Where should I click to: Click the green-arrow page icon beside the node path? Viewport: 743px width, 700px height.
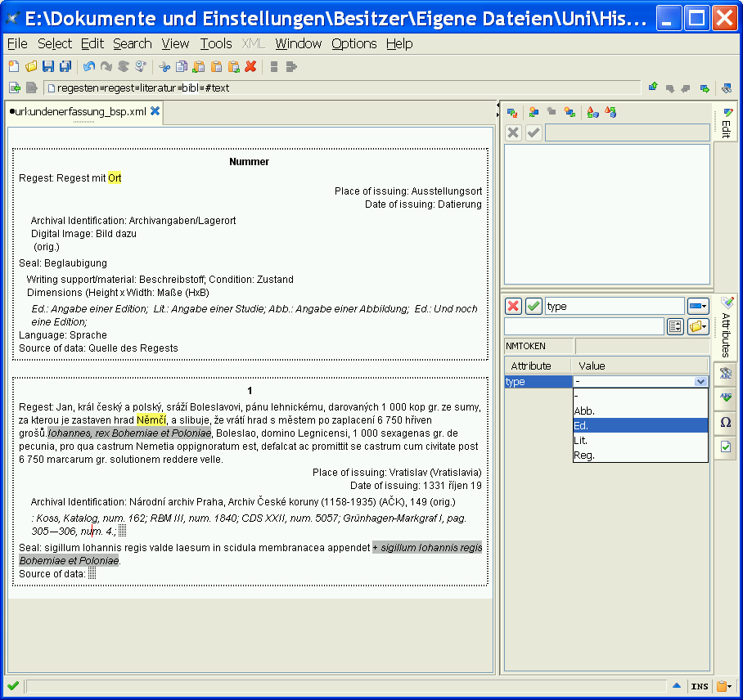(15, 87)
